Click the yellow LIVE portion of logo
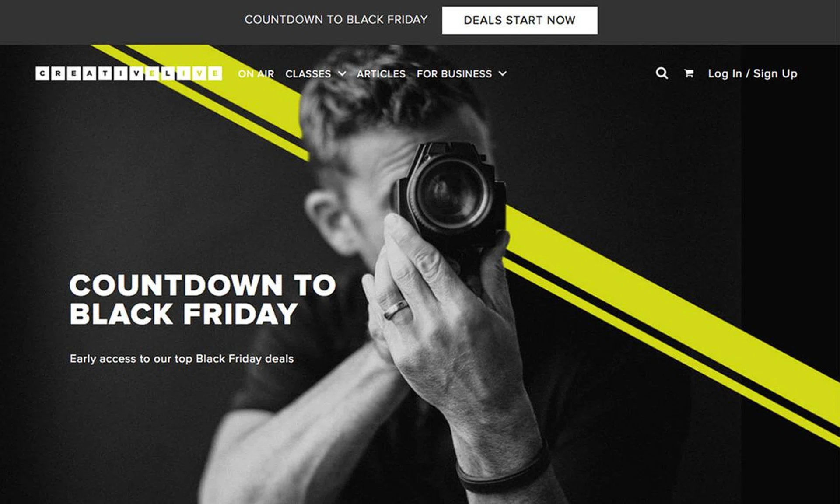 click(191, 73)
